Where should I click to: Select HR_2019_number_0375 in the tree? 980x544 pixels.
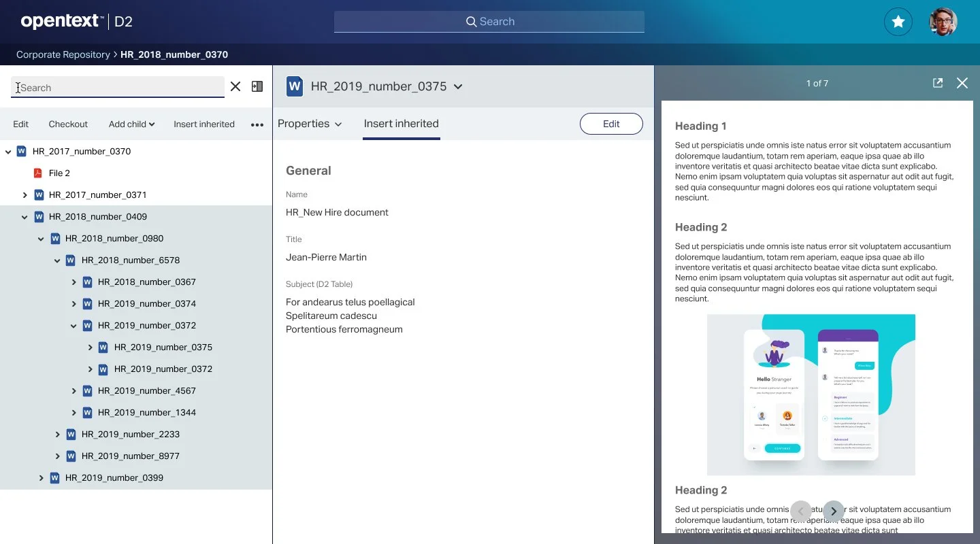[x=163, y=347]
